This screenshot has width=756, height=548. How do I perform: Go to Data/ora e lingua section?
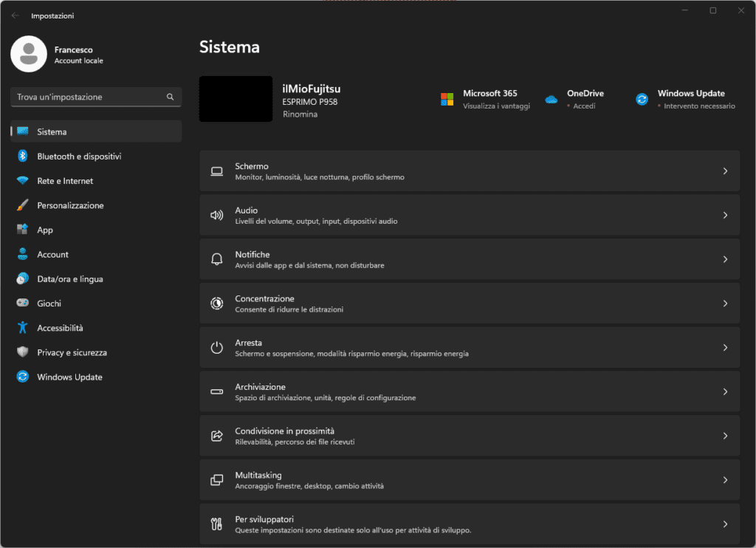coord(69,279)
